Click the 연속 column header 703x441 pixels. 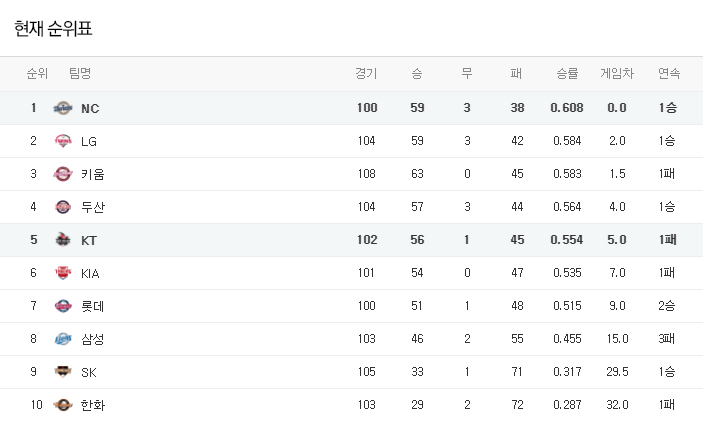point(668,73)
